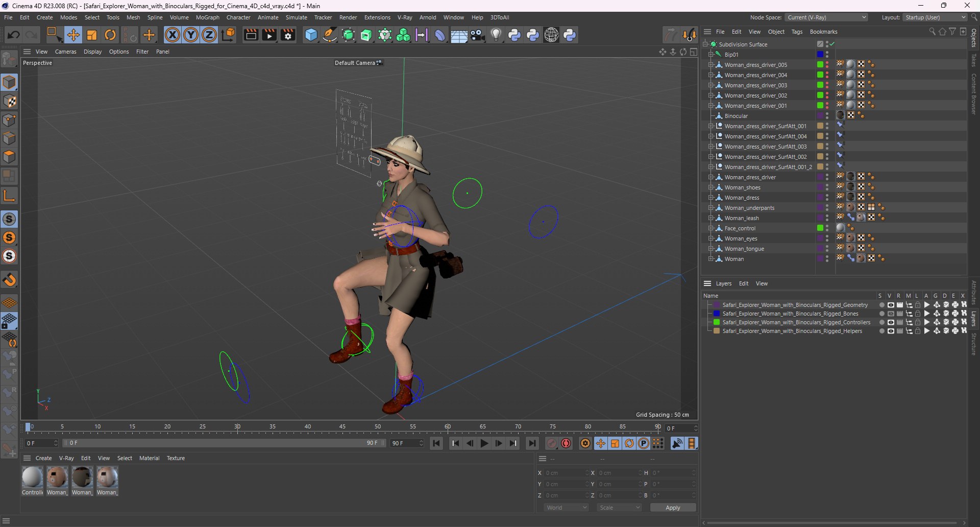Click Render View clapperboard icon
The height and width of the screenshot is (527, 980).
[251, 35]
